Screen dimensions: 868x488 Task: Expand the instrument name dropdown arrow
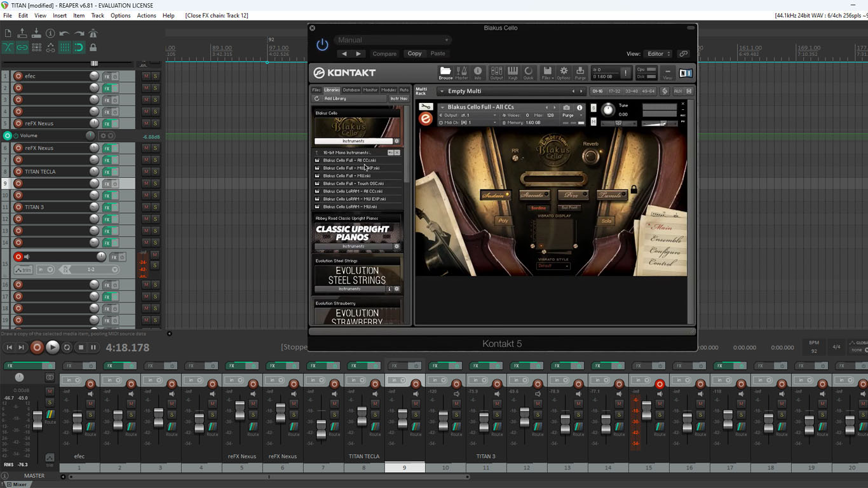pos(442,107)
